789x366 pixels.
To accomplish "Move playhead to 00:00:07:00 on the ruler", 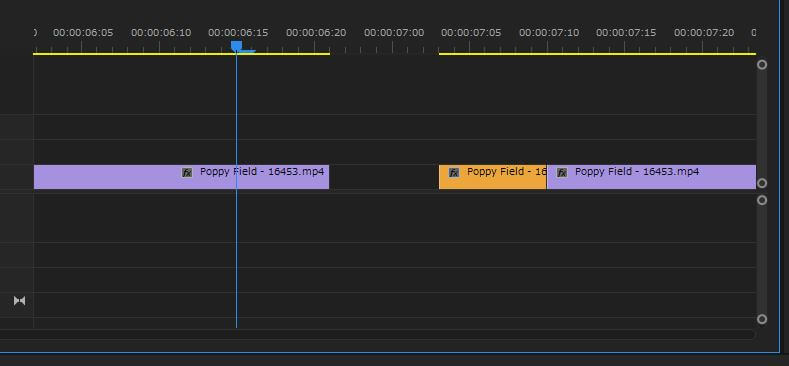I will (394, 33).
